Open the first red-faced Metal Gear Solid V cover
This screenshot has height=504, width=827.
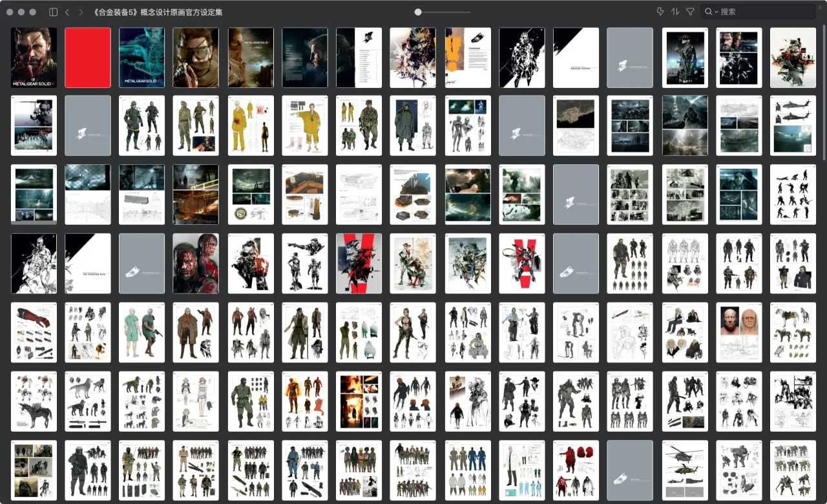click(x=34, y=58)
